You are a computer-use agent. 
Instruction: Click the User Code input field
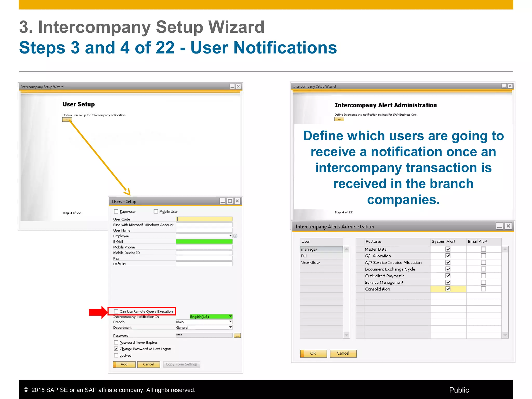[x=204, y=219]
